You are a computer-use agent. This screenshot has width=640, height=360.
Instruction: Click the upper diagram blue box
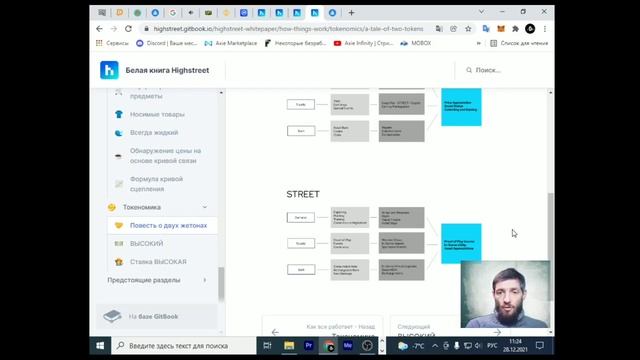[x=461, y=107]
